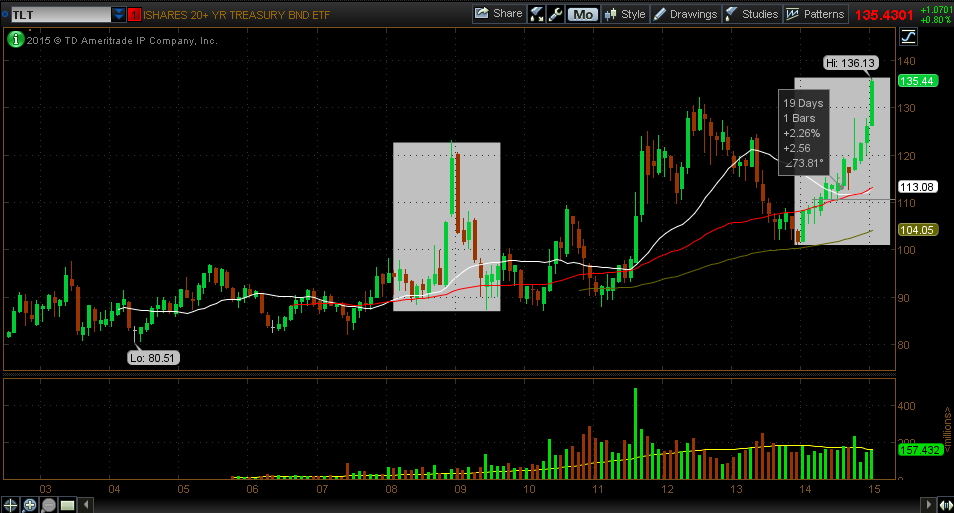
Task: Toggle the chart scale curve icon
Action: 908,37
